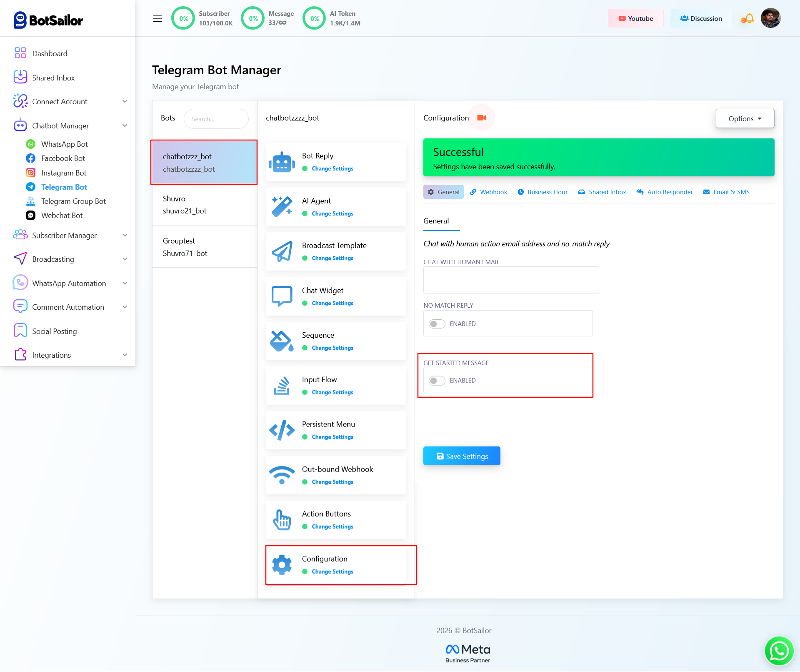This screenshot has width=800, height=672.
Task: Switch to the Webhook tab
Action: pos(488,192)
